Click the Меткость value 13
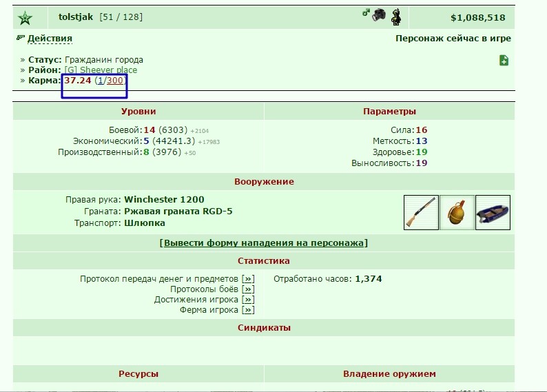 (x=422, y=141)
